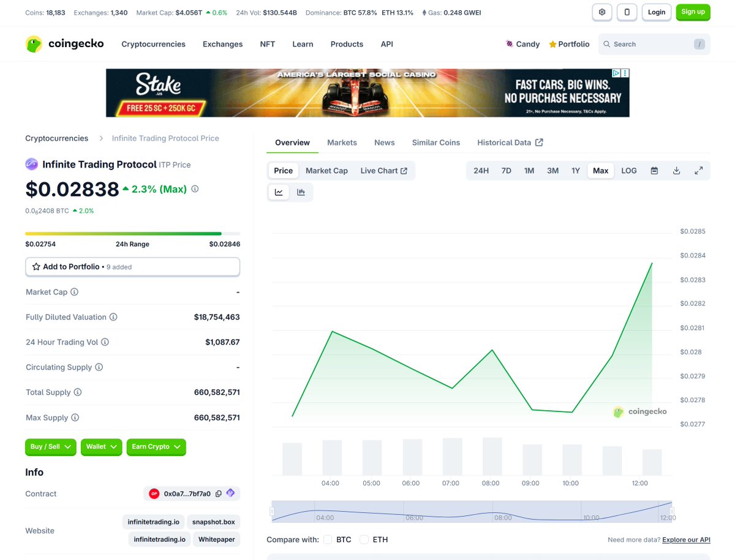Viewport: 735px width, 560px height.
Task: Open the calendar date range picker
Action: (654, 171)
